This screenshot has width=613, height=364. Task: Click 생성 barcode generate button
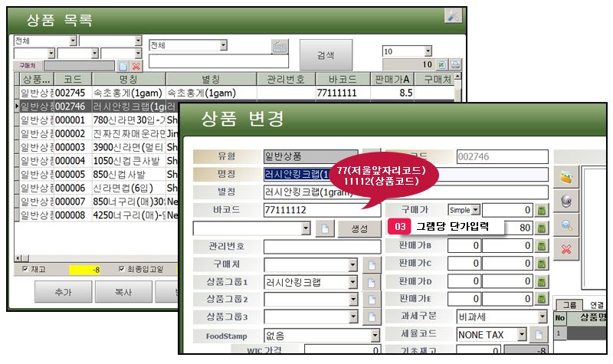click(359, 228)
